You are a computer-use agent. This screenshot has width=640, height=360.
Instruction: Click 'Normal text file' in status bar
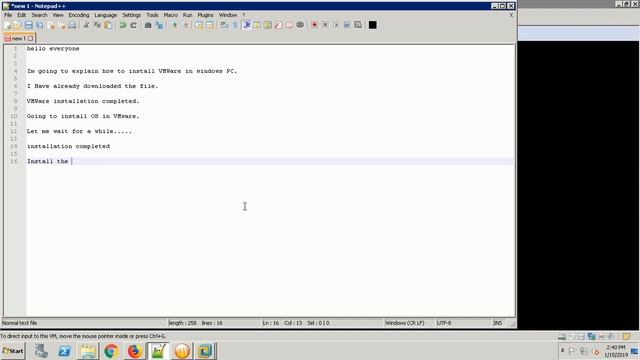(20, 323)
